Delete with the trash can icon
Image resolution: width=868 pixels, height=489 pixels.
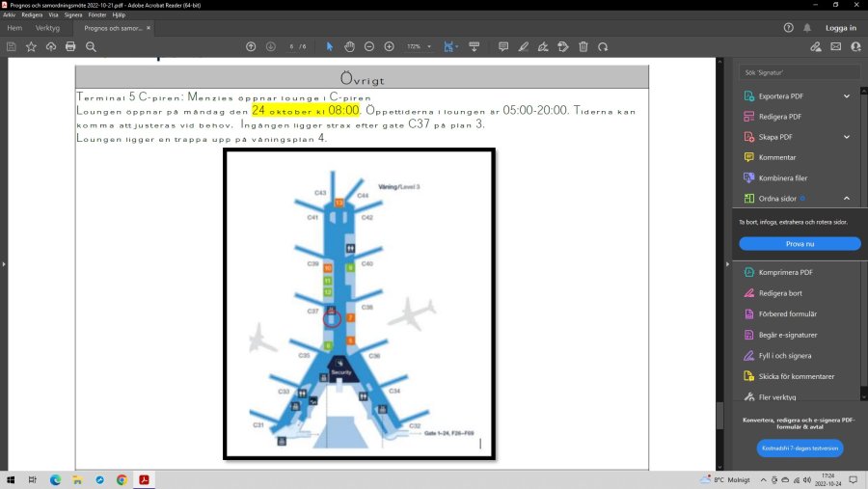tap(583, 46)
